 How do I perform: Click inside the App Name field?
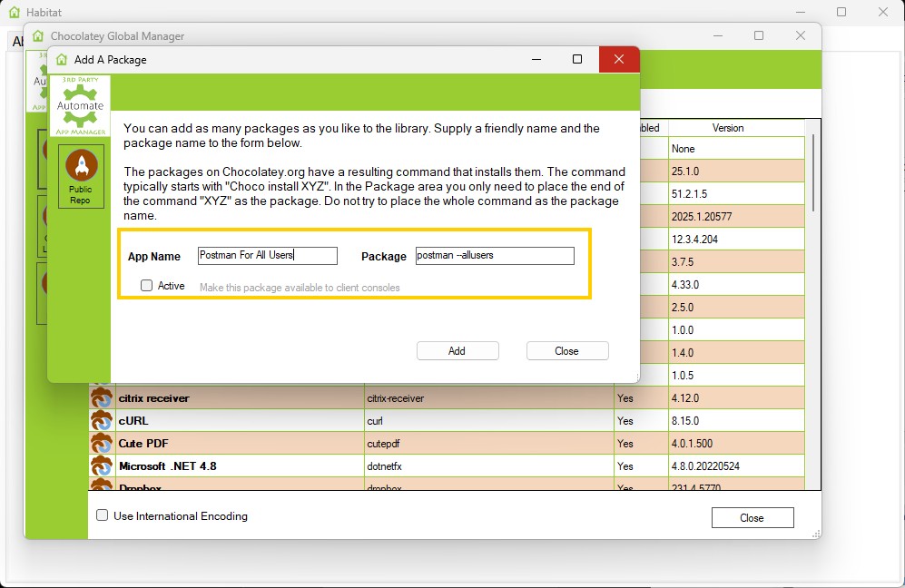click(x=267, y=255)
